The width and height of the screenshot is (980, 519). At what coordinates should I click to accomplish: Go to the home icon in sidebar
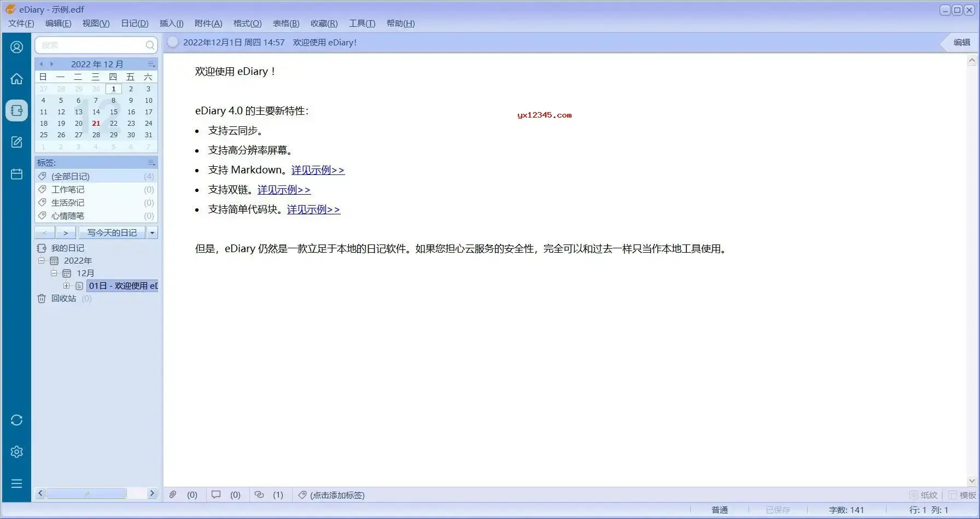(x=16, y=79)
